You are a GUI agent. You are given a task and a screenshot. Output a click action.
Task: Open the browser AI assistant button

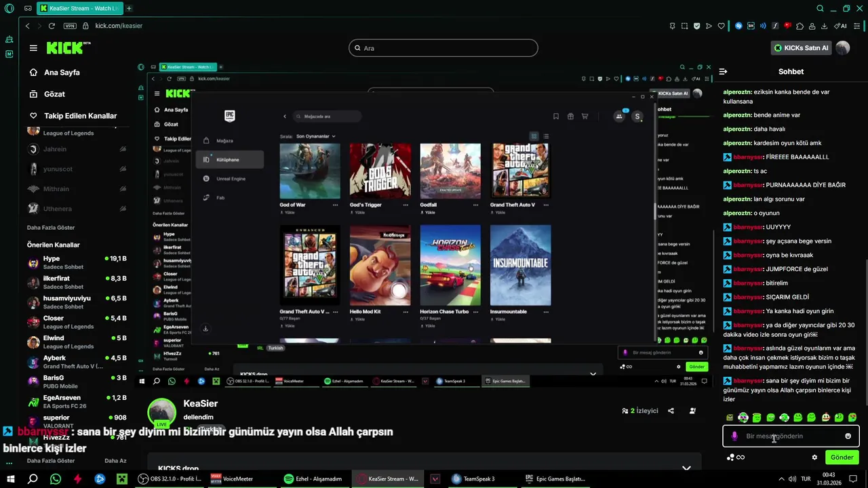pos(840,26)
